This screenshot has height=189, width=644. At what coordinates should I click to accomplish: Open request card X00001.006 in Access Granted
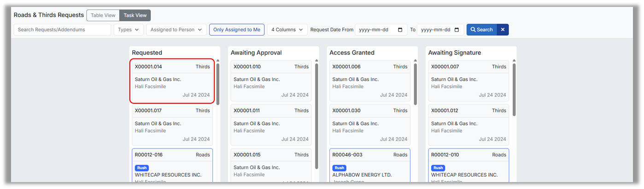[x=369, y=81]
